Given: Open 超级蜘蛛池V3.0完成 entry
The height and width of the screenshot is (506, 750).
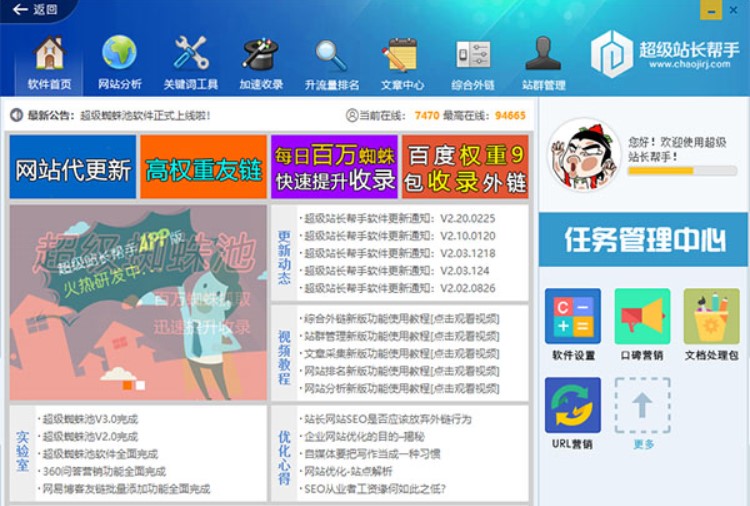Looking at the screenshot, I should (90, 419).
